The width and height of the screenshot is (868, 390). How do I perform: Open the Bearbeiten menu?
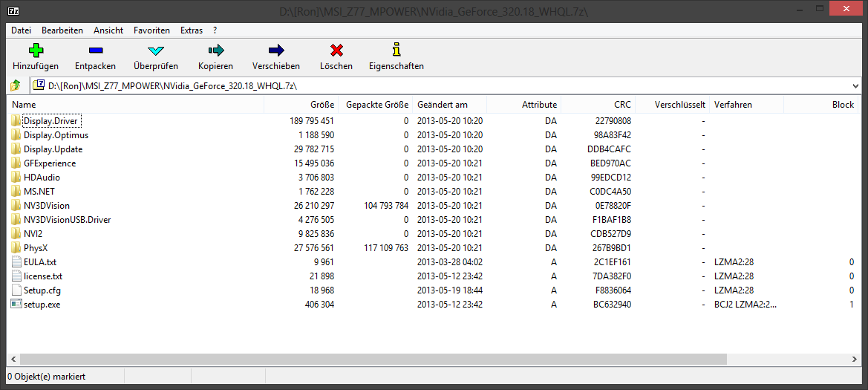point(62,30)
